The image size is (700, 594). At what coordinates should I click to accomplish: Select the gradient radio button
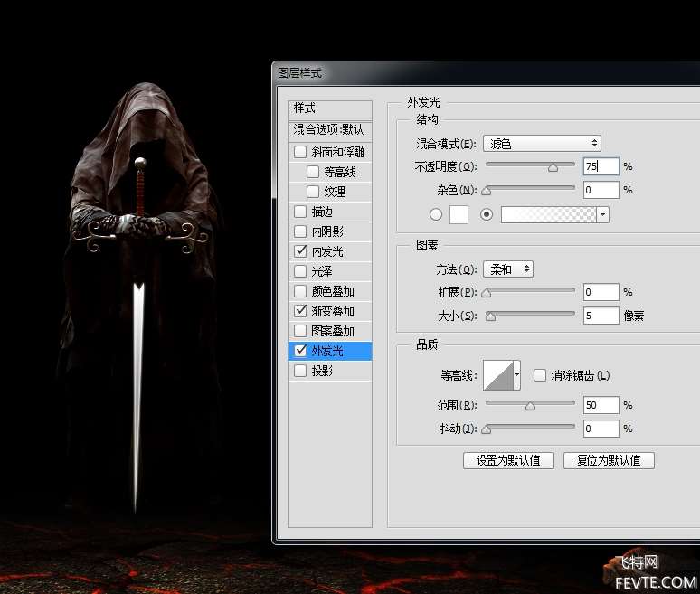point(487,214)
